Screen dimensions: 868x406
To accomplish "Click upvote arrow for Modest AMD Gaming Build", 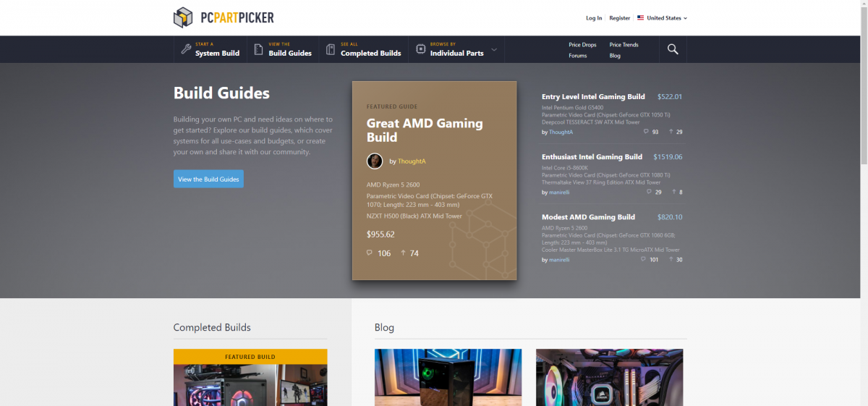I will (x=671, y=259).
